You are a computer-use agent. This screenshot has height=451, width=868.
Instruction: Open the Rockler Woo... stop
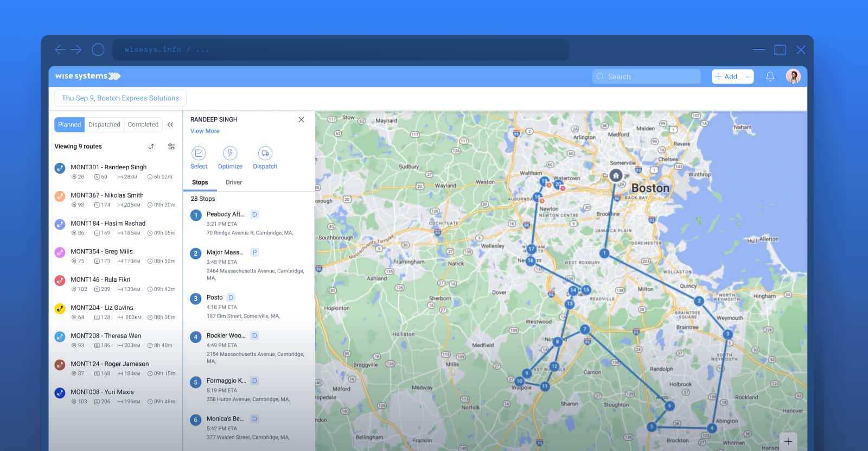[x=248, y=348]
